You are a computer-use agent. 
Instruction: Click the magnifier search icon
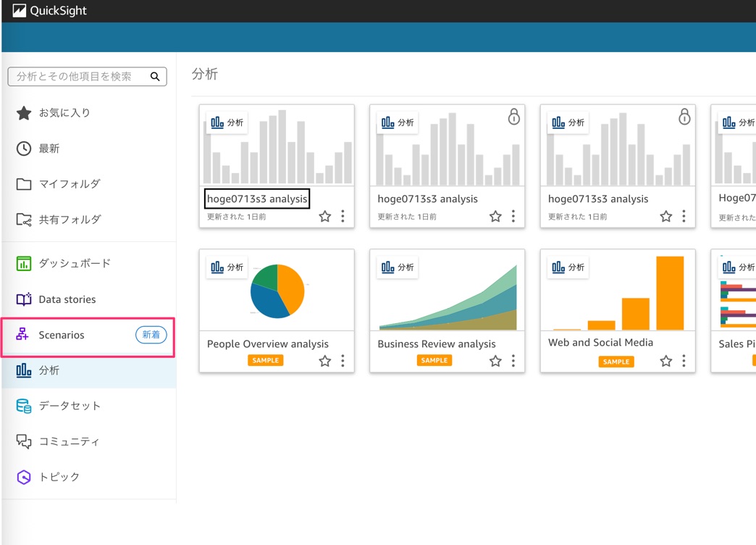pyautogui.click(x=155, y=76)
